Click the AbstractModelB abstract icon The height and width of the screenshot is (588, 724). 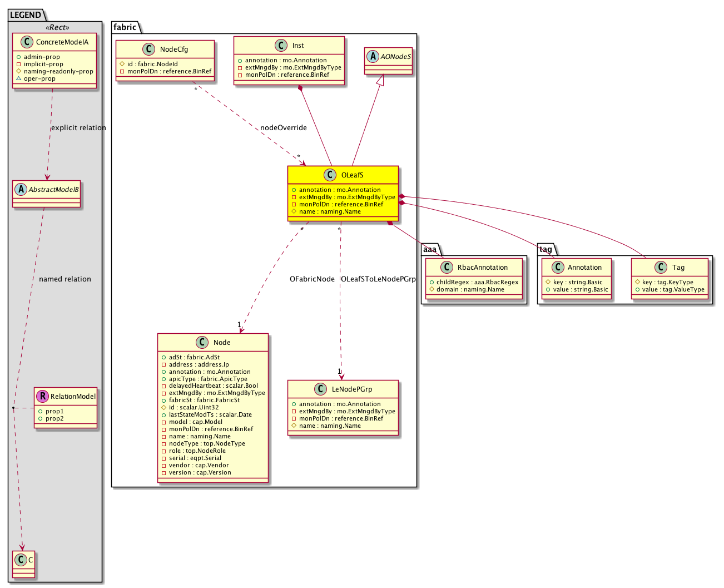coord(21,190)
